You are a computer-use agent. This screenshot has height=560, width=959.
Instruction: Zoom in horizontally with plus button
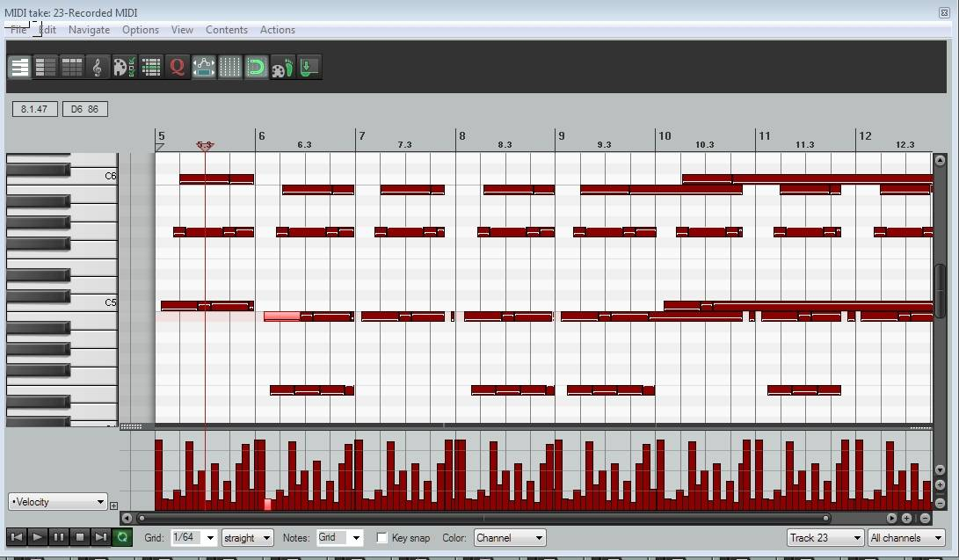click(x=907, y=518)
